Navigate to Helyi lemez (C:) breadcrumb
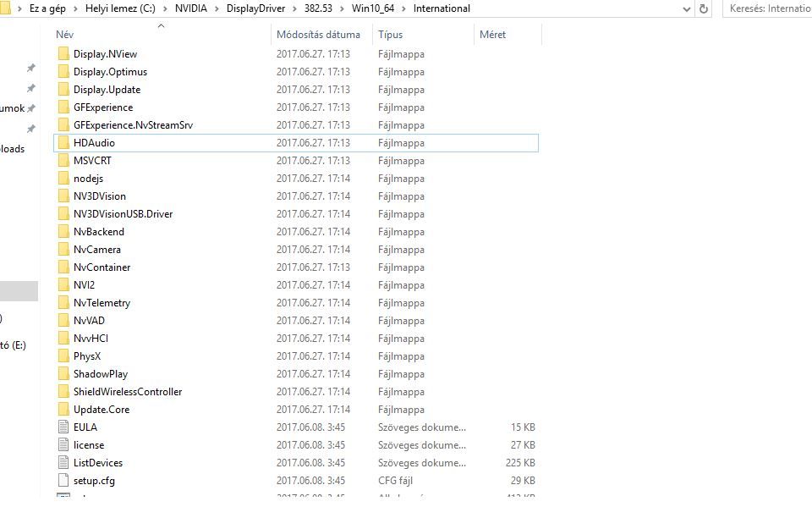812x507 pixels. [120, 8]
